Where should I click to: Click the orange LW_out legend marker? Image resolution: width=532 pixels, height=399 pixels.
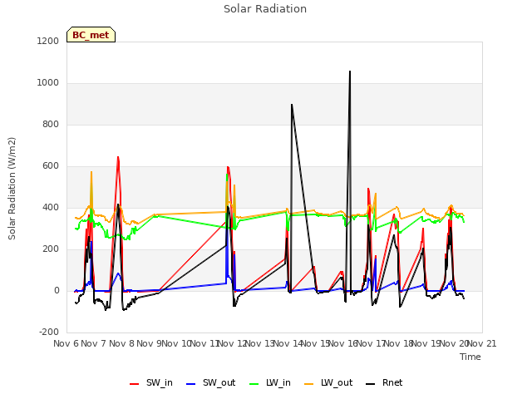[x=309, y=384]
